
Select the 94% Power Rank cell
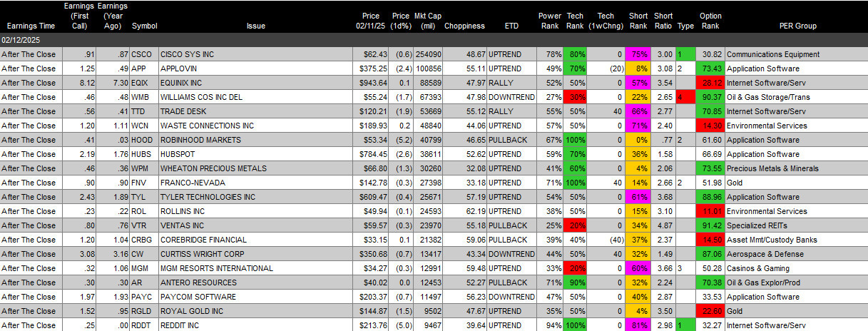click(x=549, y=325)
